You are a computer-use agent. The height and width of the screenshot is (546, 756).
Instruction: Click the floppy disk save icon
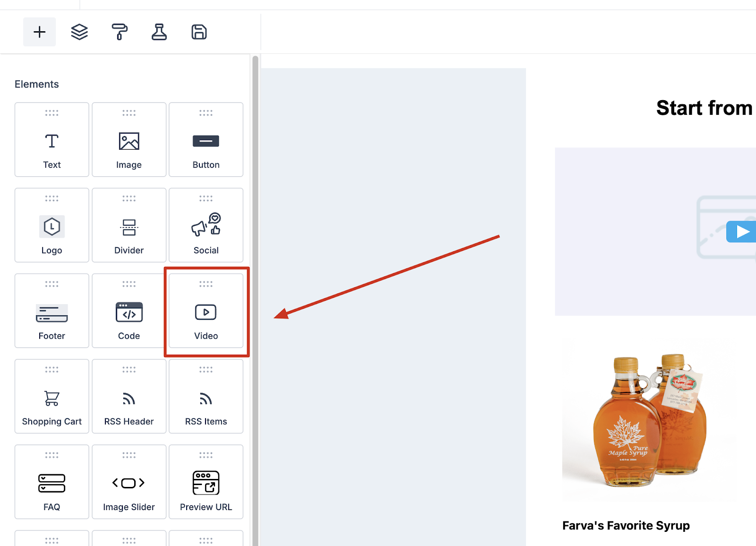[199, 32]
